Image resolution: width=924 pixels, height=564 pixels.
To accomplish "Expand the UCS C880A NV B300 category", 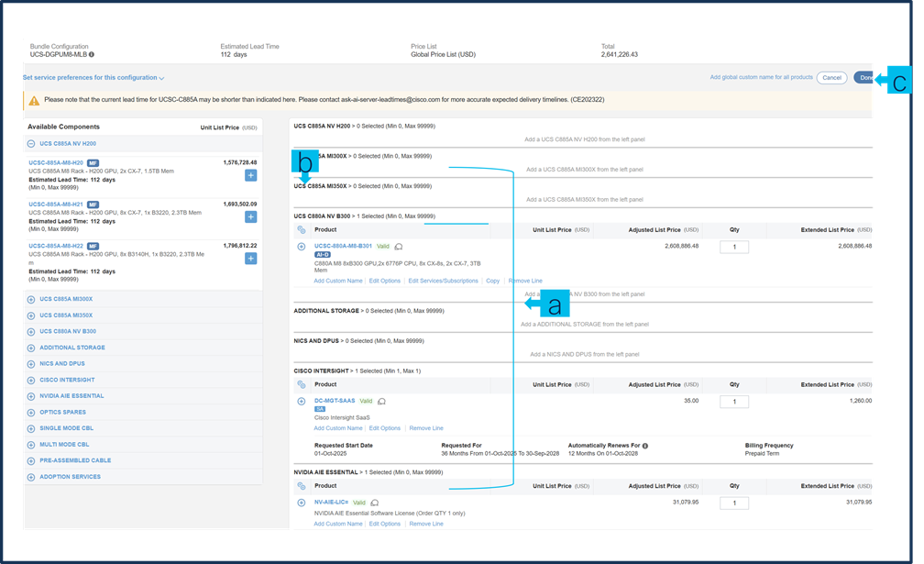I will [31, 332].
